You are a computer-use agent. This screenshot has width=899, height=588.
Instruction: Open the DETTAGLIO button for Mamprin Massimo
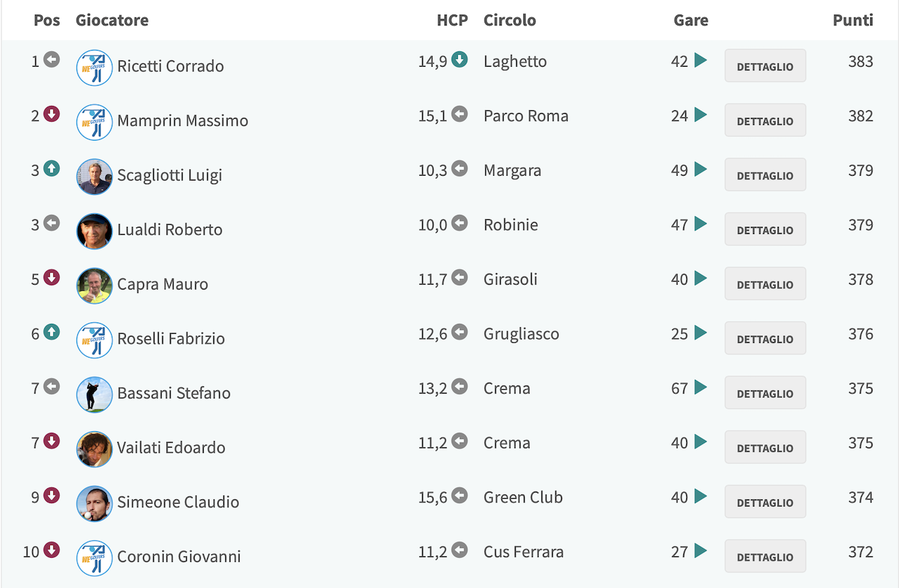point(765,120)
